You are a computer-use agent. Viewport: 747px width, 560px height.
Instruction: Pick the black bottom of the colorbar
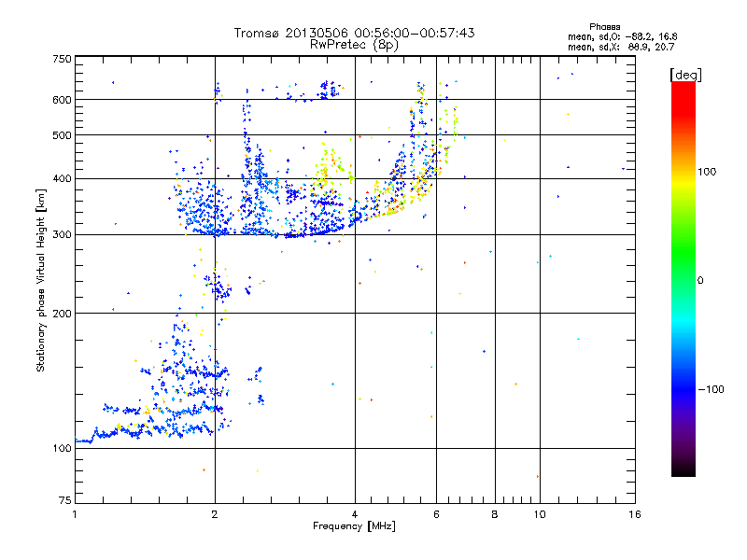point(684,469)
